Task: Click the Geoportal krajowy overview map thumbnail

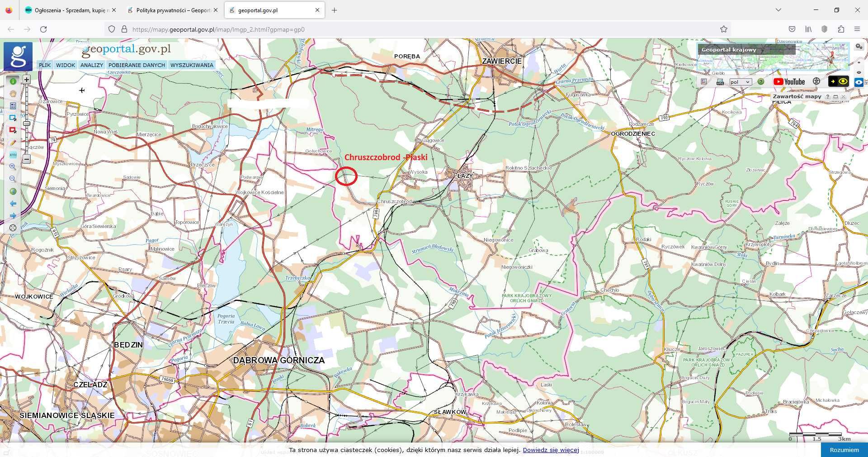Action: coord(773,57)
